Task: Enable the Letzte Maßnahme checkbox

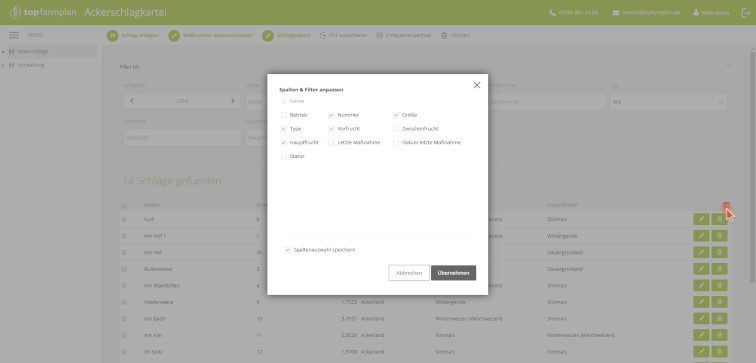Action: point(331,143)
